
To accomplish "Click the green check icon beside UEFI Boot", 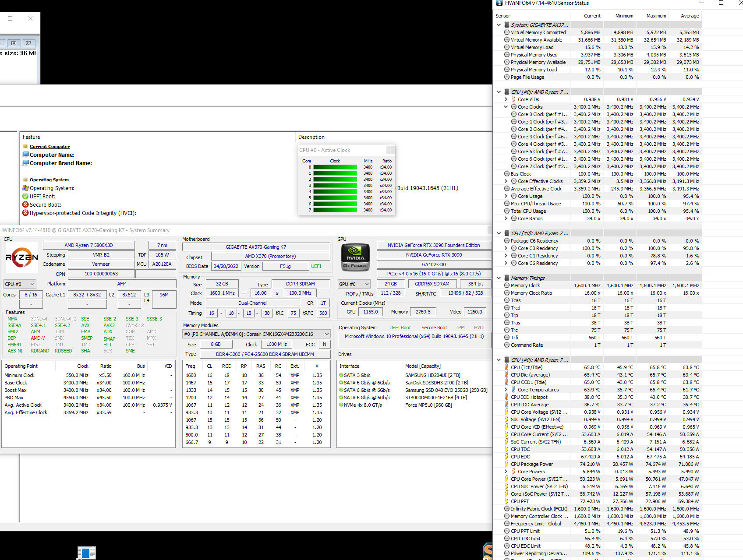I will click(x=25, y=197).
